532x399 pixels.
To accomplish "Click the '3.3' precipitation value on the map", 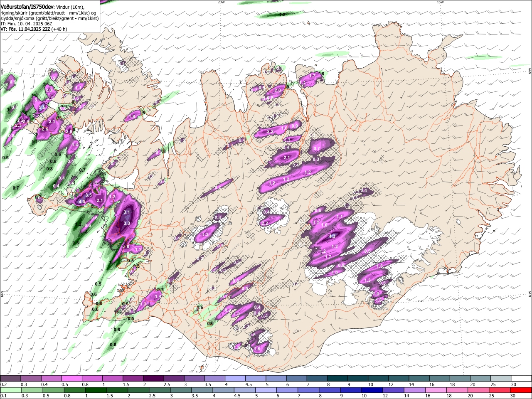I will (127, 223).
